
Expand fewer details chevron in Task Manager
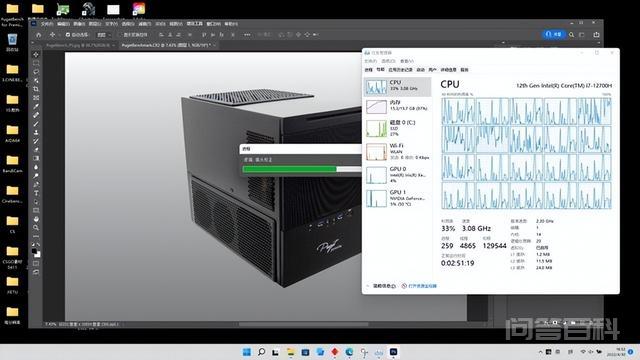pyautogui.click(x=367, y=286)
